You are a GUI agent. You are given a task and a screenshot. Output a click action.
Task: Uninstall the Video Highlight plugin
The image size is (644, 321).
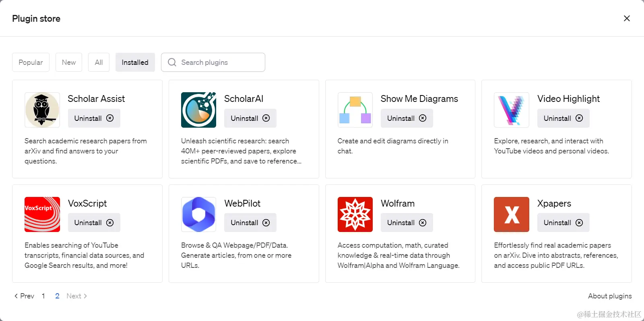click(563, 118)
